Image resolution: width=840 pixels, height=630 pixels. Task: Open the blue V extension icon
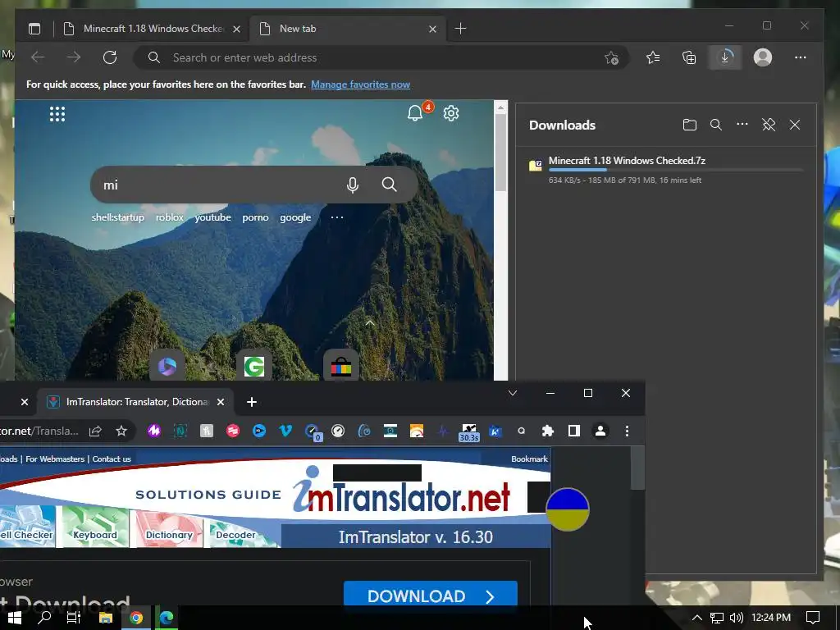tap(285, 431)
